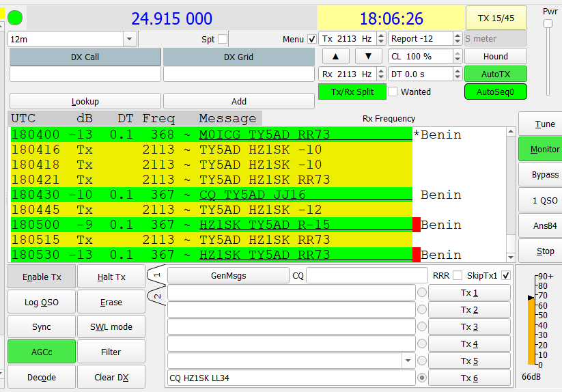Select the Tx 1 radio button
The height and width of the screenshot is (392, 562).
(422, 292)
